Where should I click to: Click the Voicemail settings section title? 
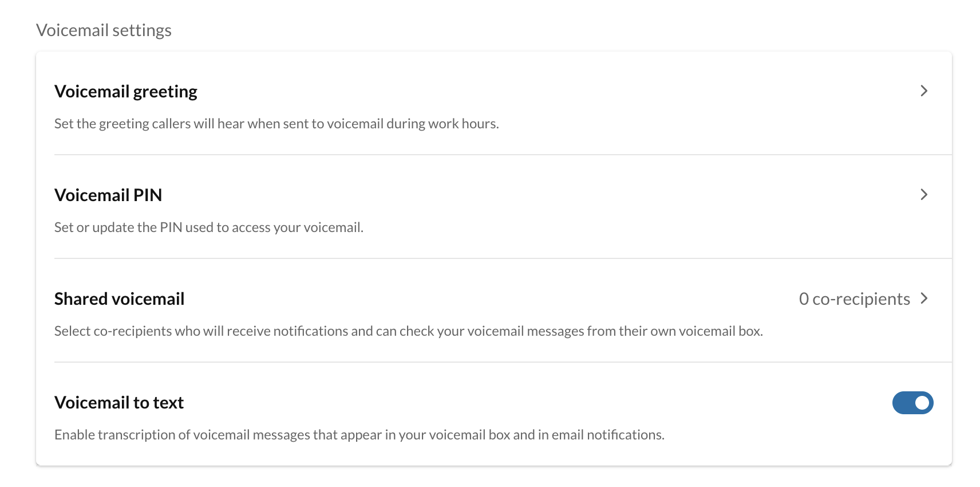point(104,30)
